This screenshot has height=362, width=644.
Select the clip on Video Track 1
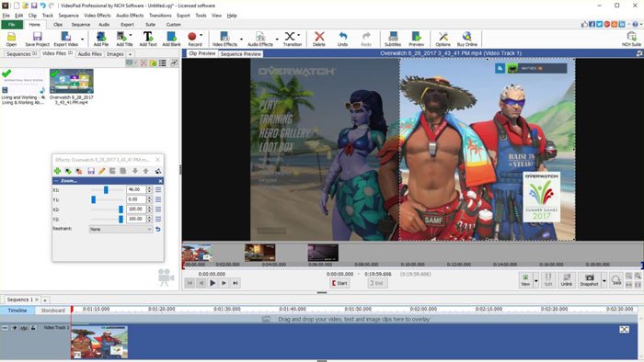(x=99, y=342)
